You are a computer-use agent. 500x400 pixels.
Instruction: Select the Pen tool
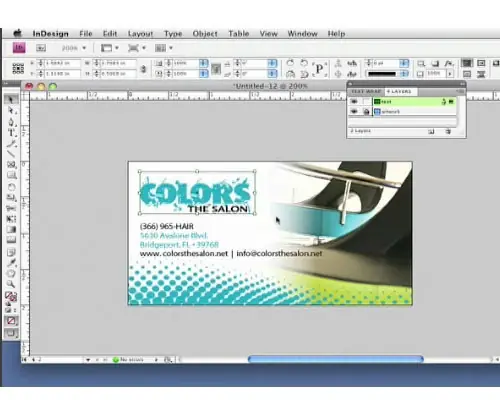click(x=11, y=122)
